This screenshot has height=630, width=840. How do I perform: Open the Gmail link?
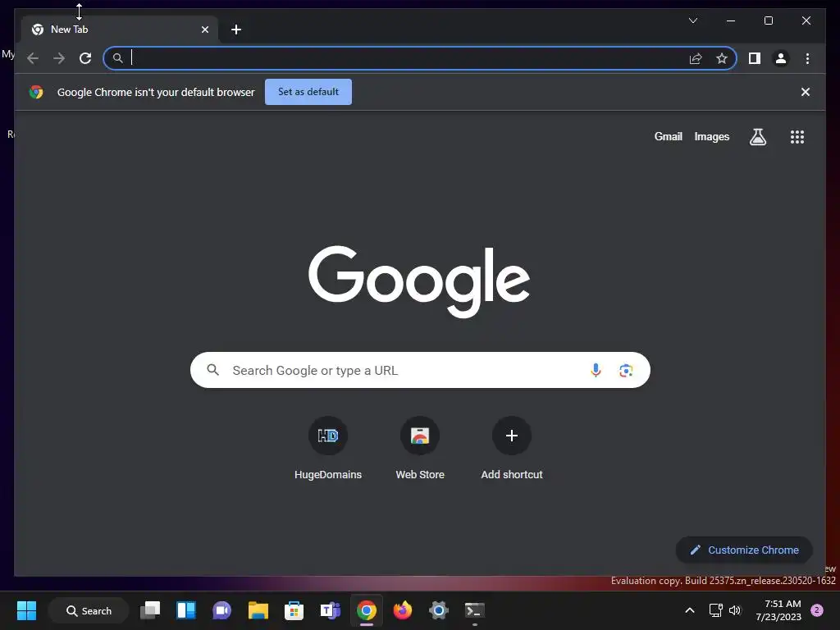[x=668, y=137]
